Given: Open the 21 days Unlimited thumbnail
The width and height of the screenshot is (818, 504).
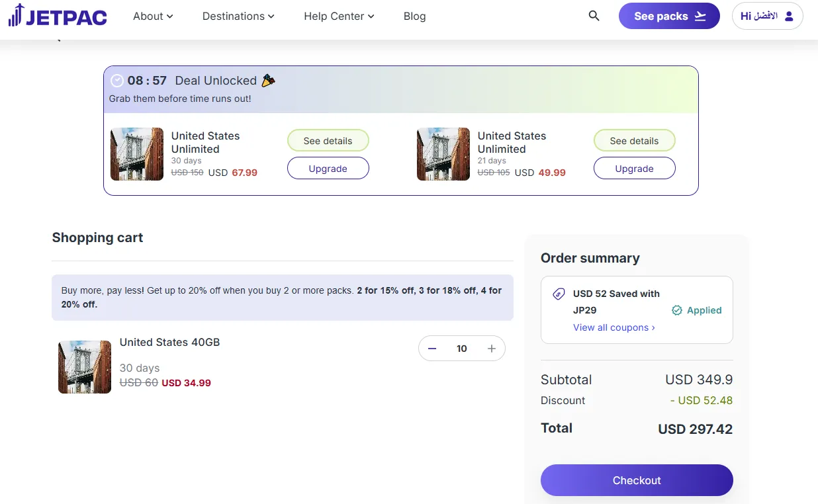Looking at the screenshot, I should click(443, 154).
